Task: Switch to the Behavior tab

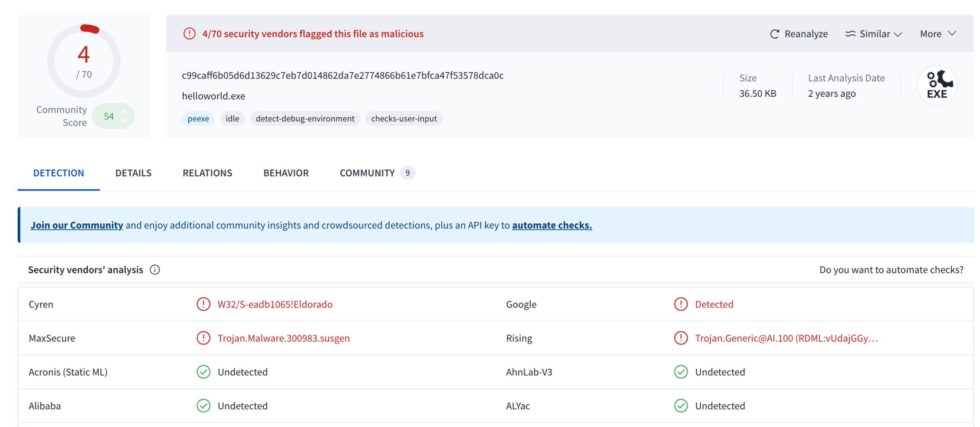Action: [286, 173]
